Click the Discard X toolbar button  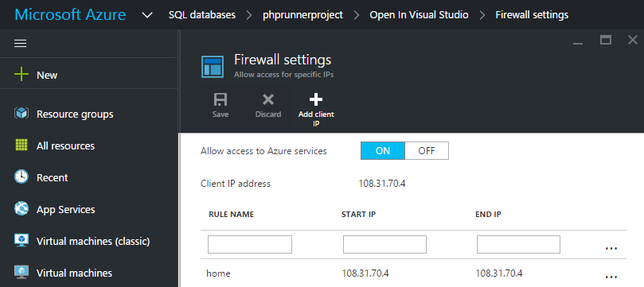pyautogui.click(x=268, y=106)
